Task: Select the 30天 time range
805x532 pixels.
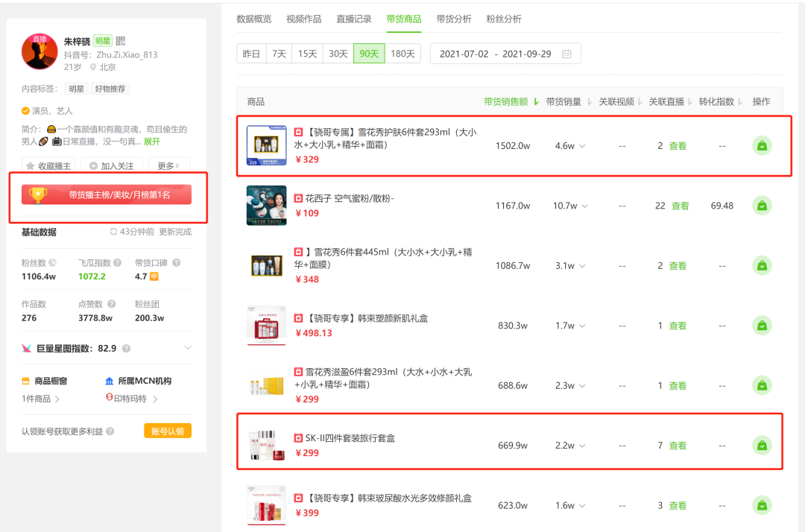Action: [338, 54]
